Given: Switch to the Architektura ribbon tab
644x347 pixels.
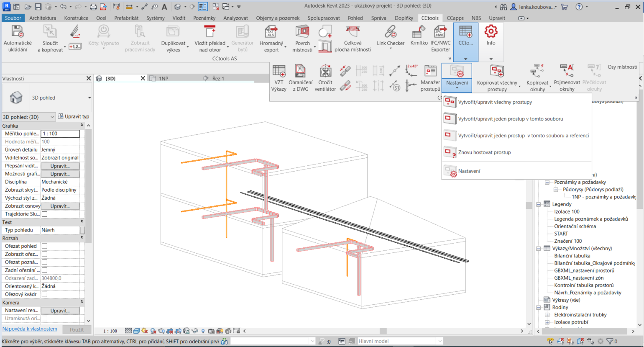Looking at the screenshot, I should [x=43, y=18].
